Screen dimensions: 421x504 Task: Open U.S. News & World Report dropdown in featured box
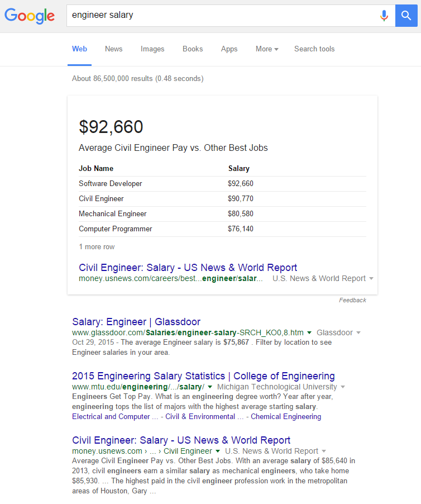(x=371, y=278)
